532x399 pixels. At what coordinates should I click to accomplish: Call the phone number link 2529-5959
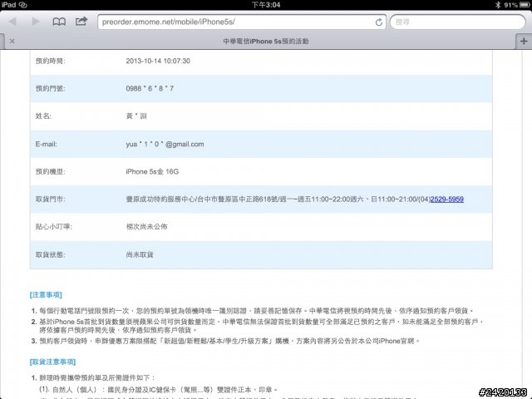[447, 199]
